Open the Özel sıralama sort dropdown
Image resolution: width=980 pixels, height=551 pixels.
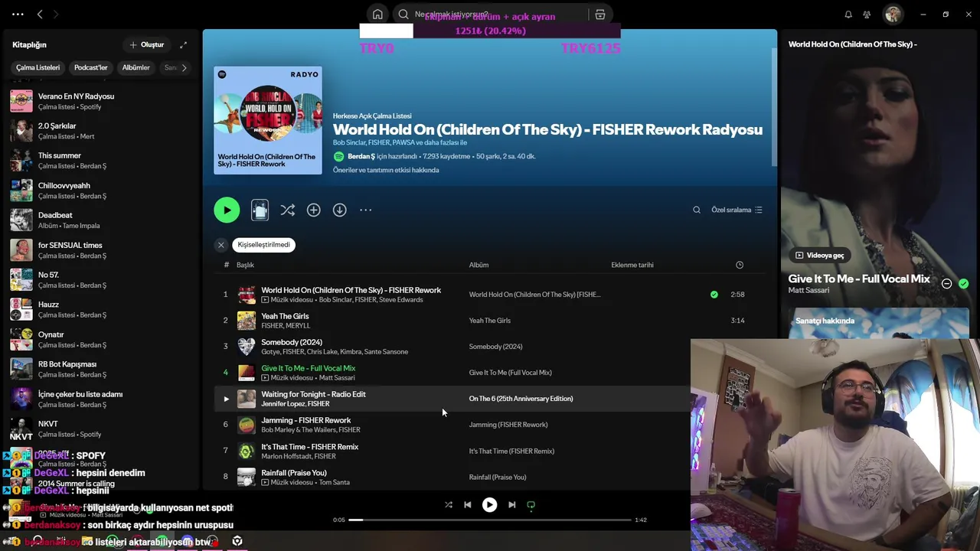[x=737, y=210]
